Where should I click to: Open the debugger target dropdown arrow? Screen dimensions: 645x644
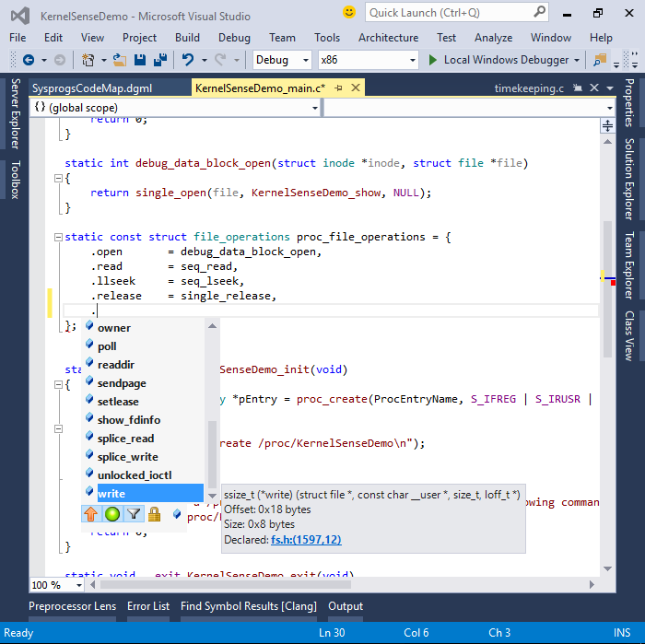tap(577, 60)
